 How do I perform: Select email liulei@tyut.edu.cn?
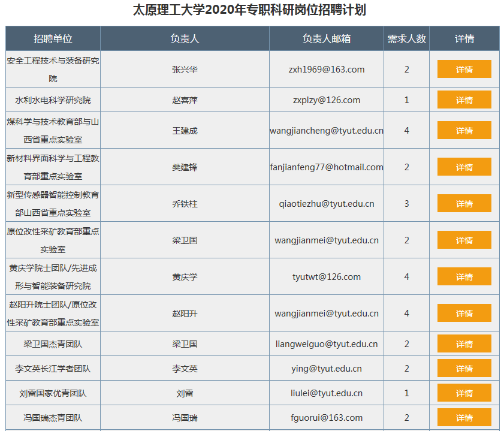[x=327, y=393]
